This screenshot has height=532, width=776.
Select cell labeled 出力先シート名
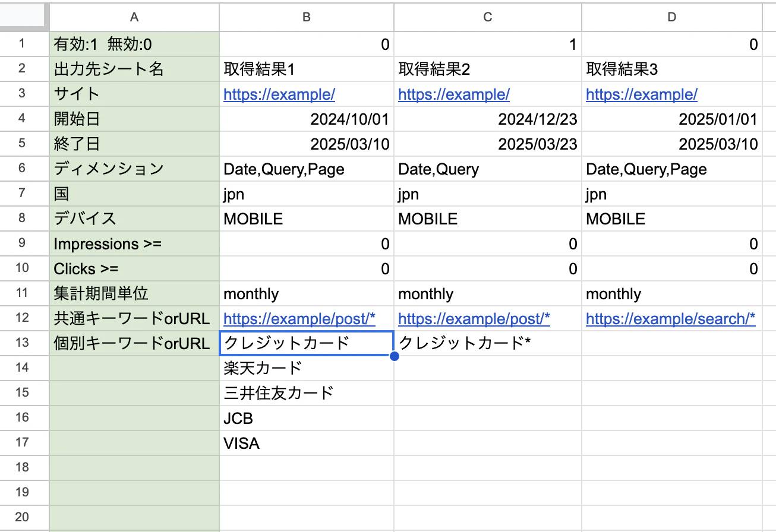(134, 69)
